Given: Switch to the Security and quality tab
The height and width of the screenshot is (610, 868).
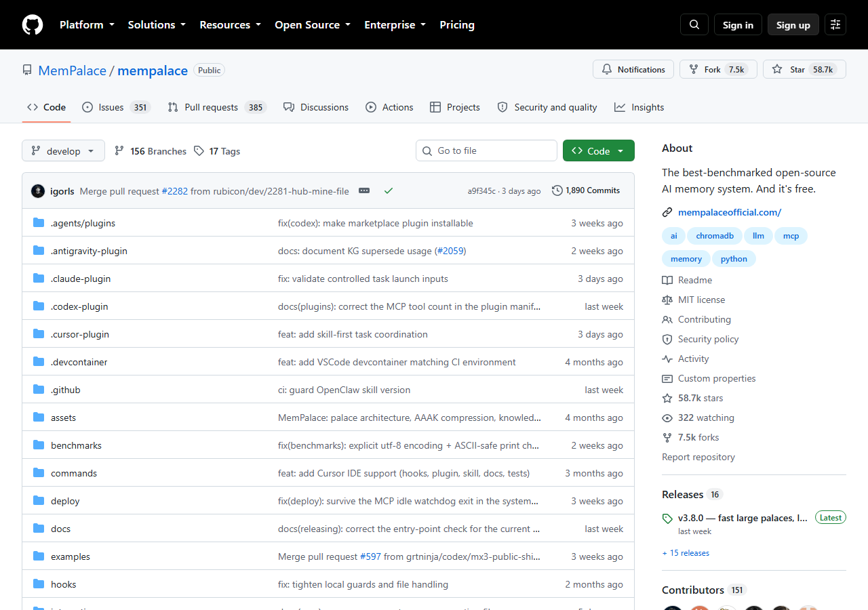Looking at the screenshot, I should pos(547,107).
